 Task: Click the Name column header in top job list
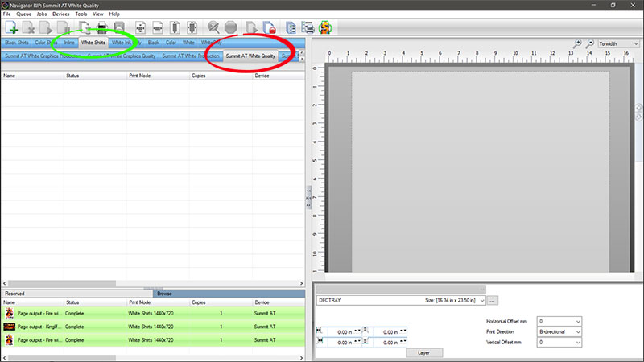(x=33, y=76)
